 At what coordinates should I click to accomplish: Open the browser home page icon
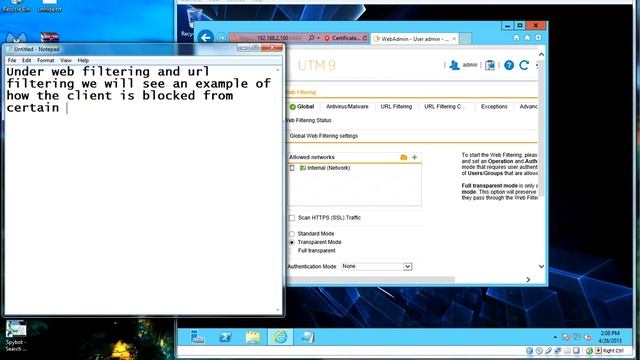click(x=516, y=38)
